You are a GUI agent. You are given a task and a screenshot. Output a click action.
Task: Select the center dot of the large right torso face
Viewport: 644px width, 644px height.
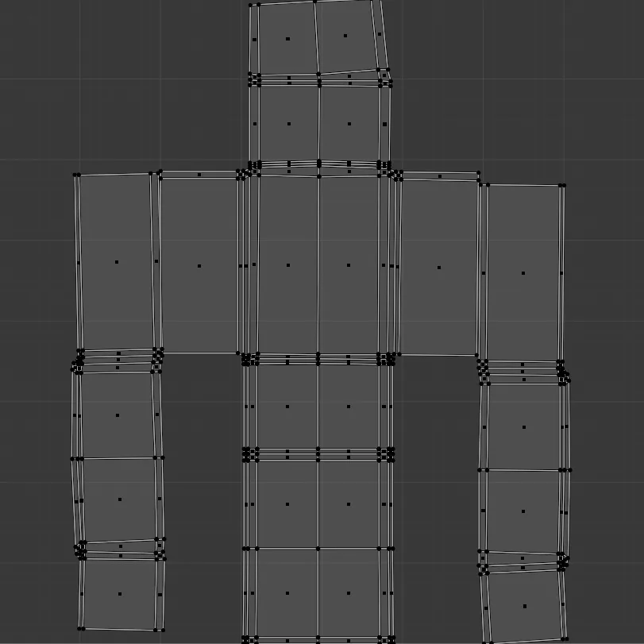(349, 265)
